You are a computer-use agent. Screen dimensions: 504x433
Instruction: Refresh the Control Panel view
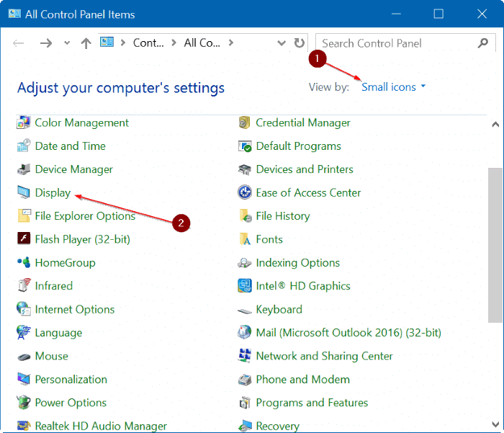click(x=300, y=43)
